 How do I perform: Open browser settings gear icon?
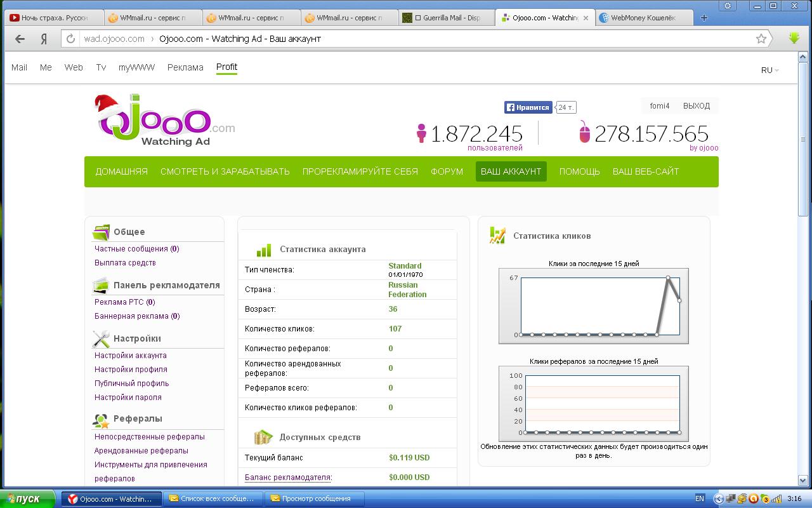point(728,6)
